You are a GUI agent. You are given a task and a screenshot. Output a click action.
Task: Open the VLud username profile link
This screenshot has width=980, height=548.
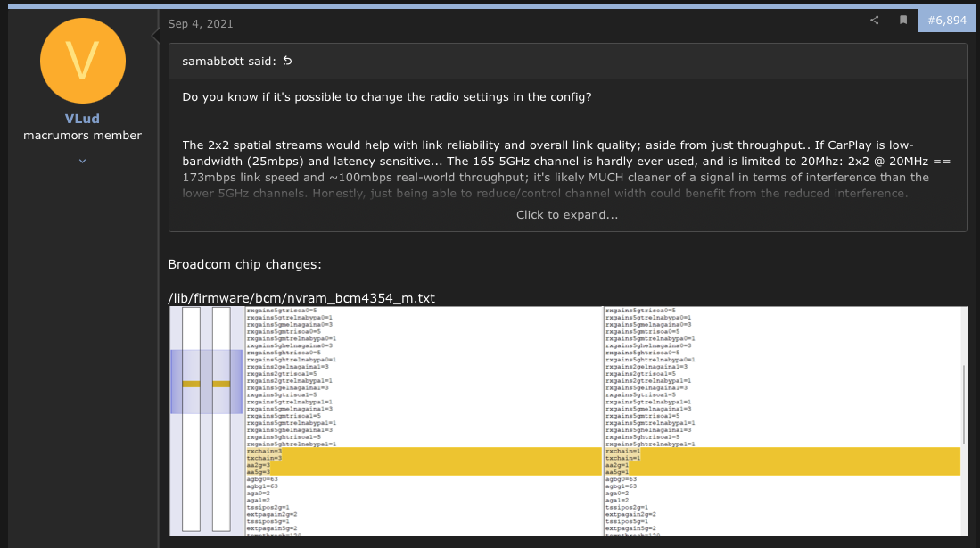pos(83,119)
